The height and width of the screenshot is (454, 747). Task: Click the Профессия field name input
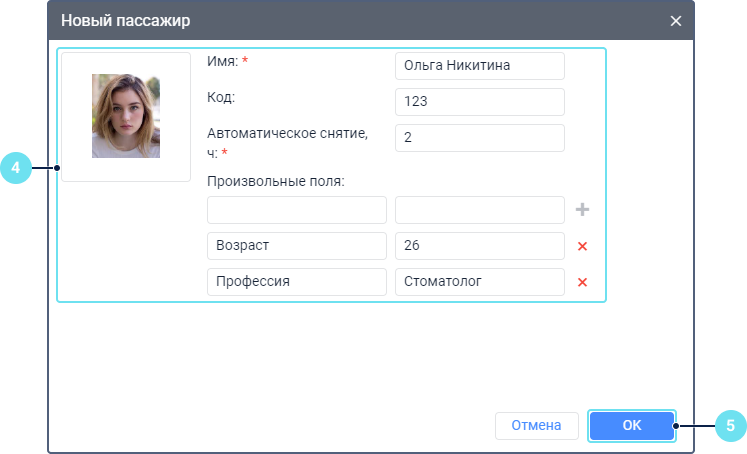tap(297, 282)
